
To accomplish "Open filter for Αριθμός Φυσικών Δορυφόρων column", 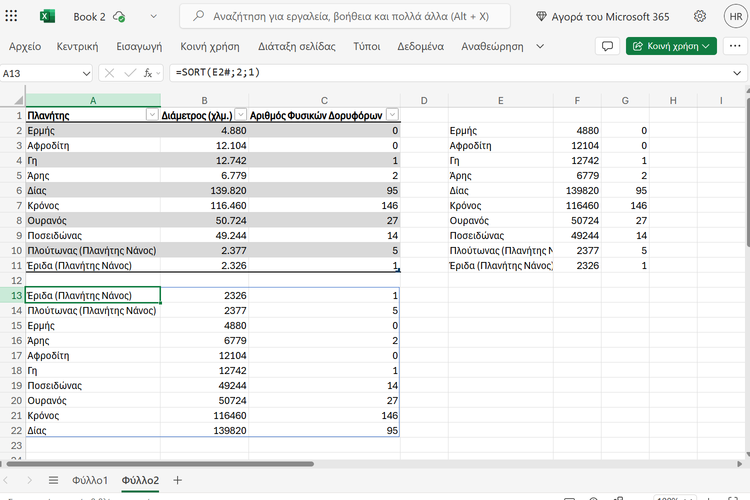I will [392, 115].
